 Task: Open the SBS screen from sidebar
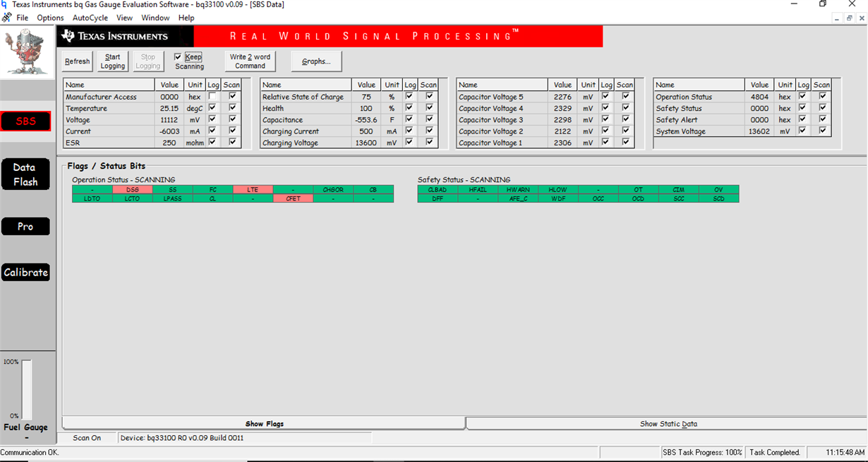[26, 122]
